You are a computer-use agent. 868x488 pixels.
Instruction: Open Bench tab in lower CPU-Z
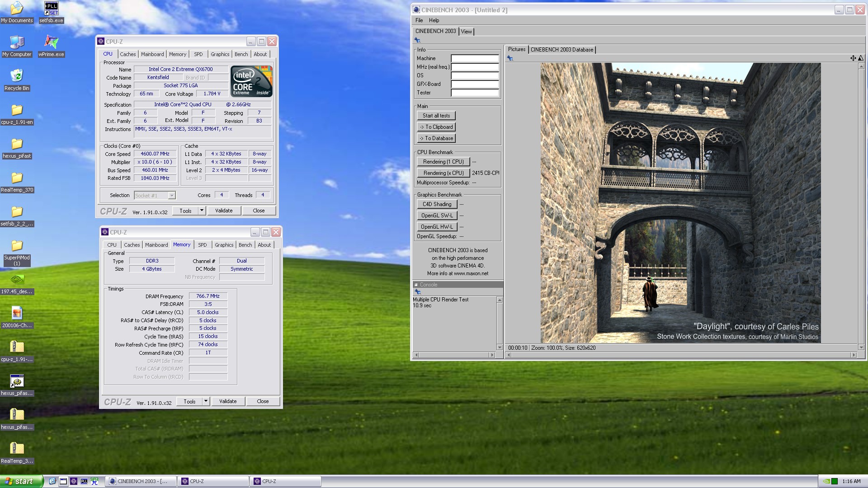tap(245, 245)
